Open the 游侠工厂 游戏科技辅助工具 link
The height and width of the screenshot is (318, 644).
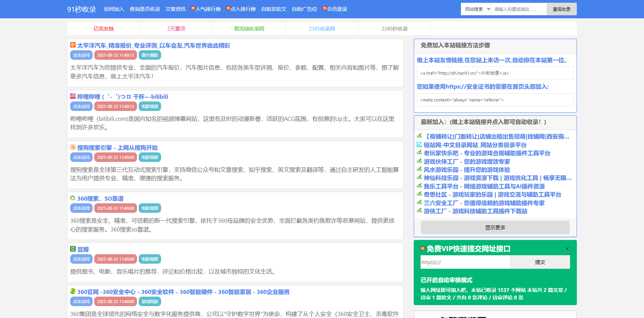tap(475, 211)
